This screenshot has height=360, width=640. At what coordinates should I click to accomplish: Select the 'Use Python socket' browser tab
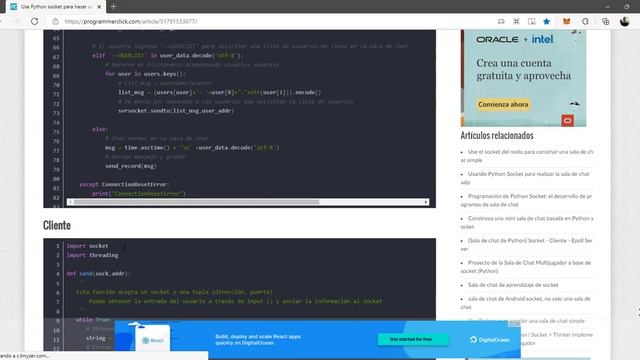click(x=56, y=7)
